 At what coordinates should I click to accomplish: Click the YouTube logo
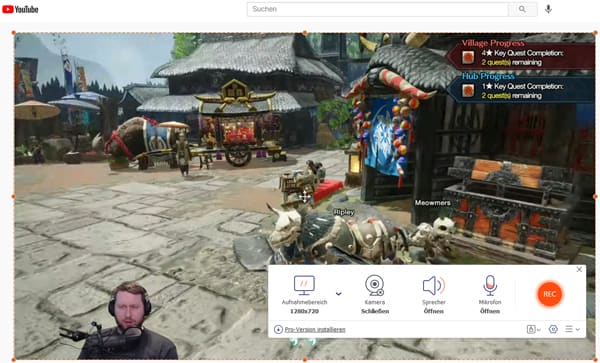tap(20, 9)
